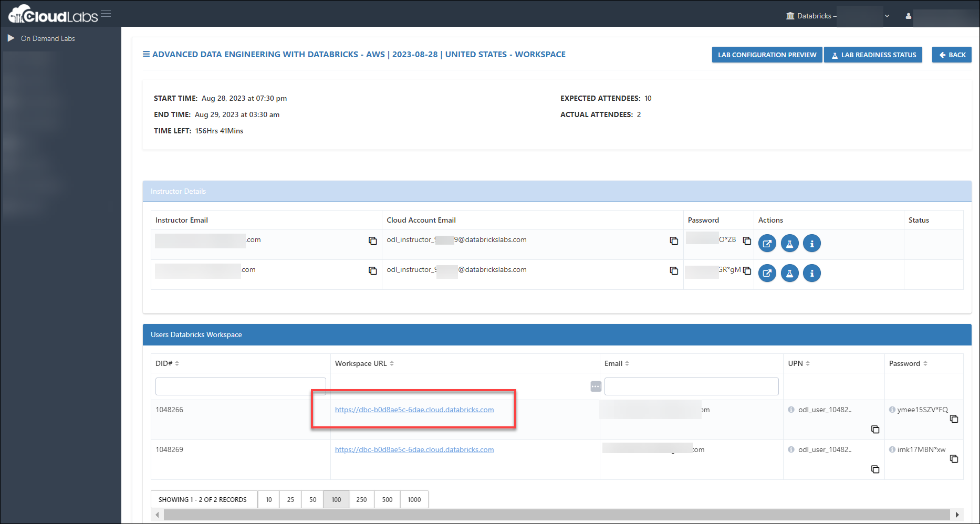Show 250 records per page
This screenshot has height=524, width=980.
361,499
